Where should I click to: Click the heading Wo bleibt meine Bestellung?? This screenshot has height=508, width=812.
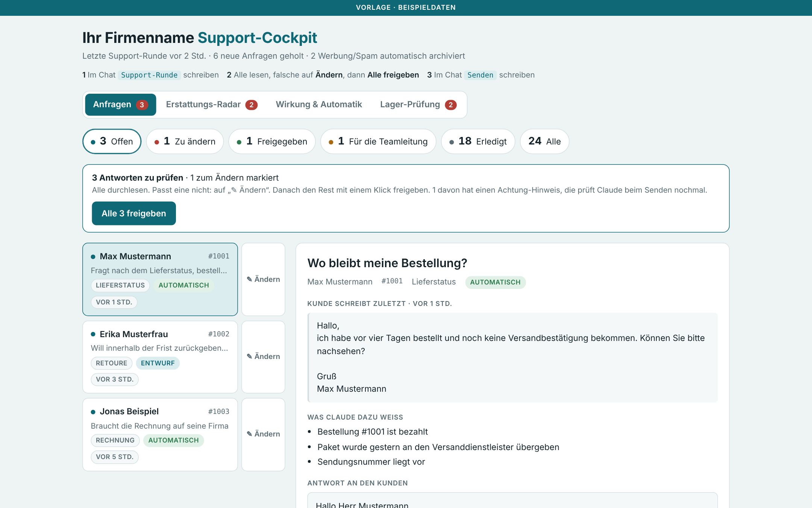point(387,263)
